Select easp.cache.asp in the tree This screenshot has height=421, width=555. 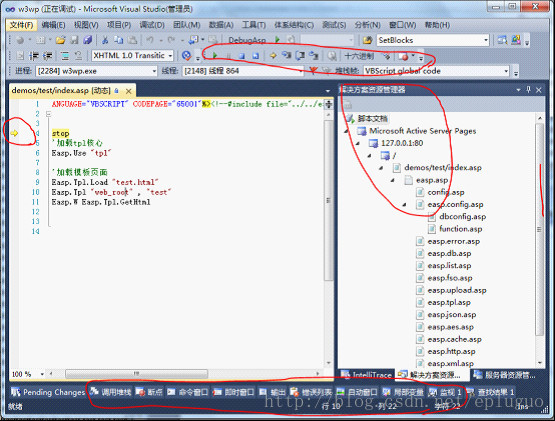[454, 340]
